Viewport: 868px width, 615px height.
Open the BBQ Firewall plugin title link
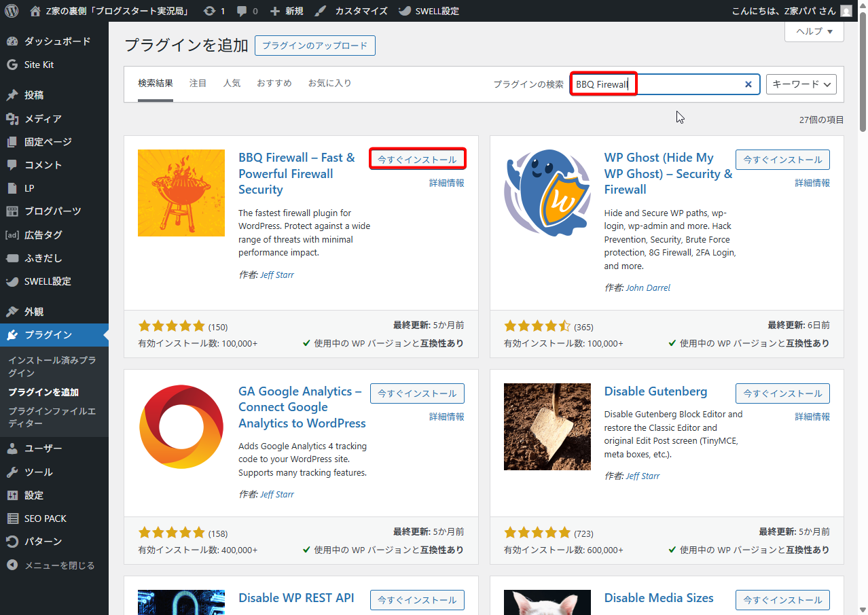click(x=297, y=174)
